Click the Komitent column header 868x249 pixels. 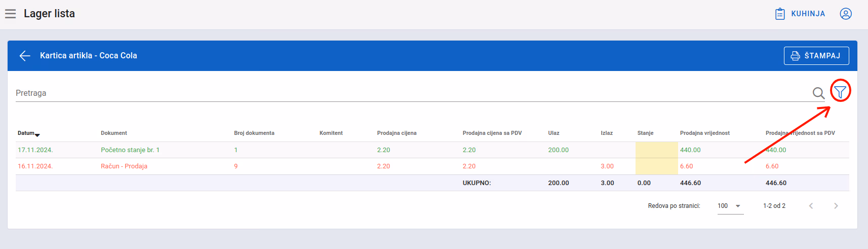pyautogui.click(x=331, y=133)
